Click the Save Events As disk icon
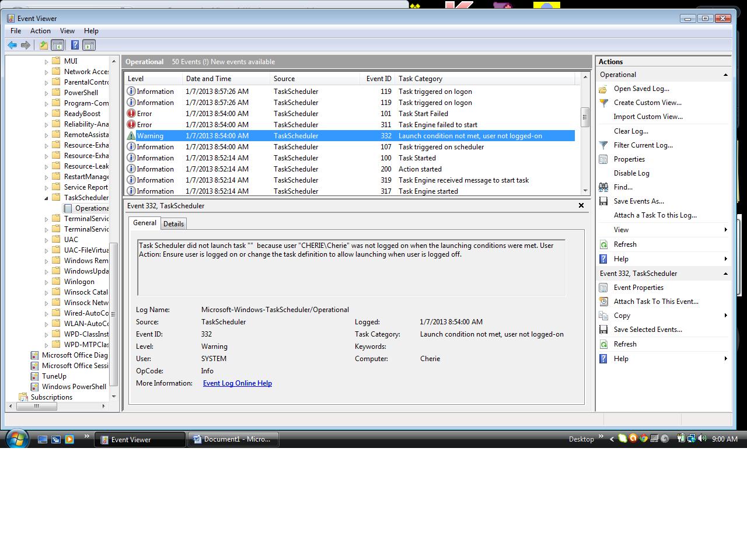The height and width of the screenshot is (560, 747). point(603,201)
